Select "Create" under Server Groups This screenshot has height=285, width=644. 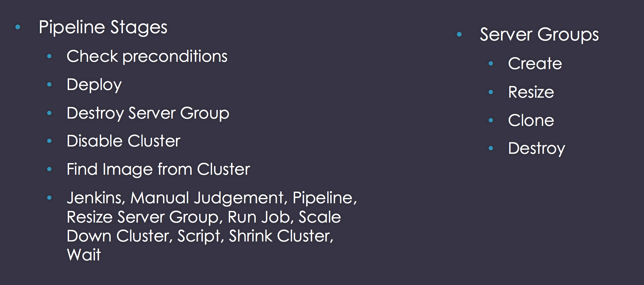(x=535, y=63)
